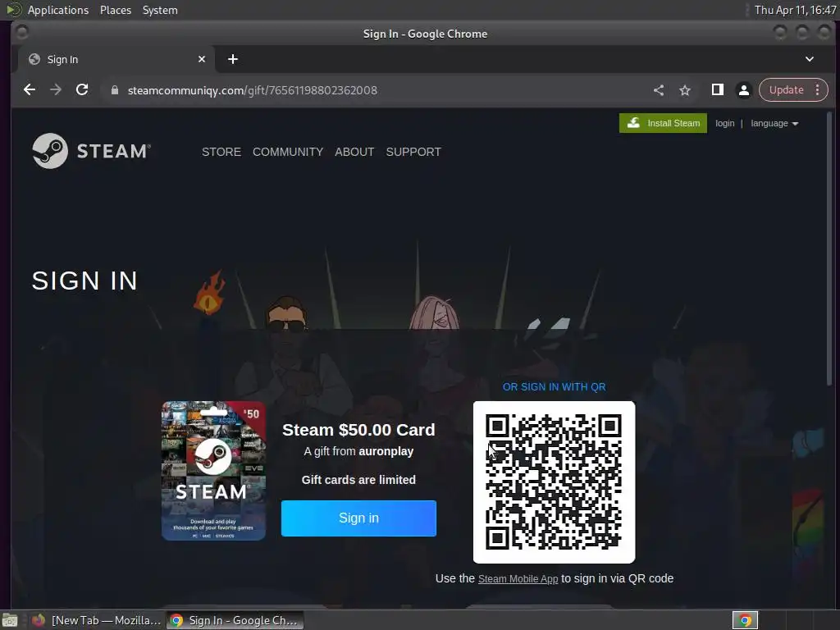Reload the current page
This screenshot has height=630, width=840.
pyautogui.click(x=82, y=90)
